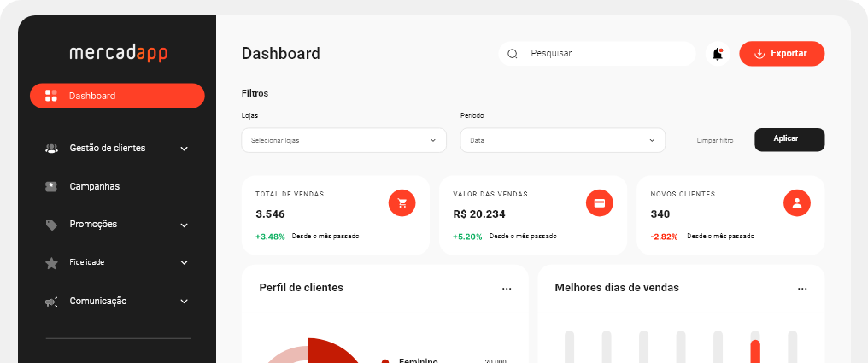Click the Comunicação megaphone icon
This screenshot has width=868, height=363.
click(51, 302)
